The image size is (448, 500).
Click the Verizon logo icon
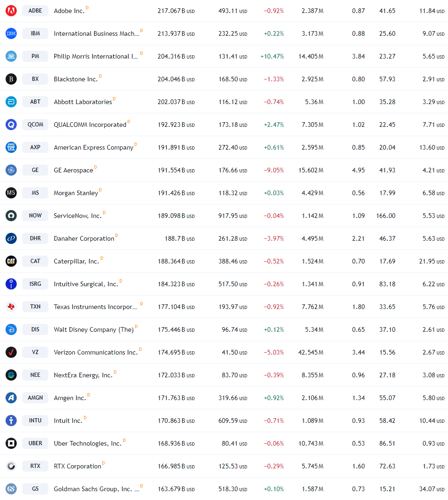point(11,352)
